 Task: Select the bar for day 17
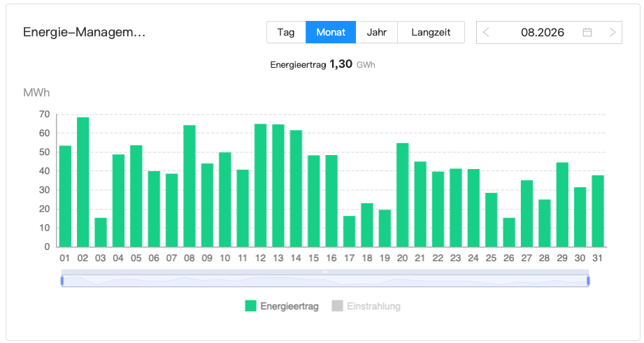(x=349, y=231)
